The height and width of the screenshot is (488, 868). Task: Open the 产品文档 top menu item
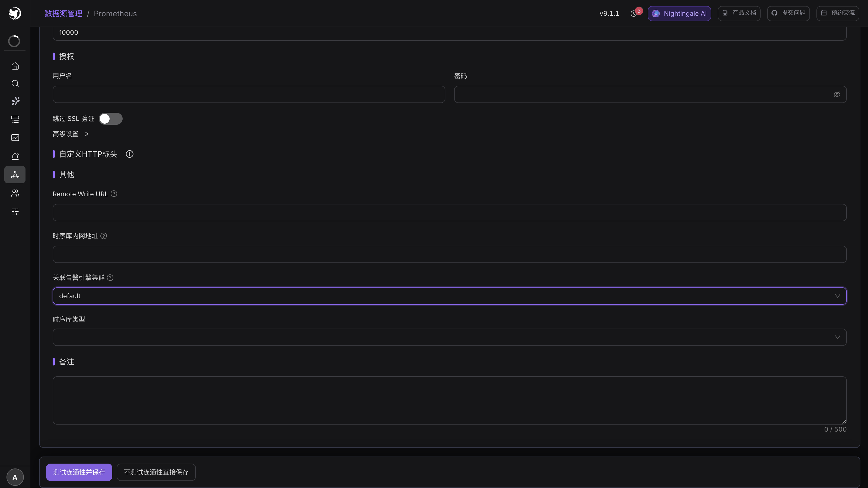(x=739, y=13)
